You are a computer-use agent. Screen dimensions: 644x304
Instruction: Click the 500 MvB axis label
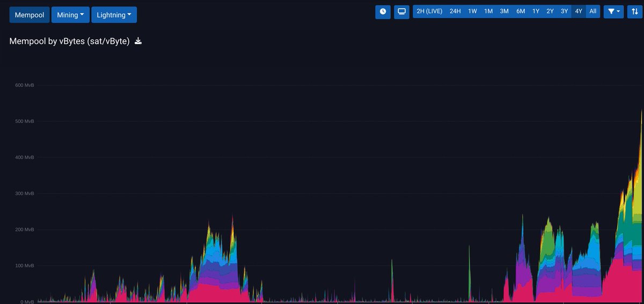coord(25,121)
